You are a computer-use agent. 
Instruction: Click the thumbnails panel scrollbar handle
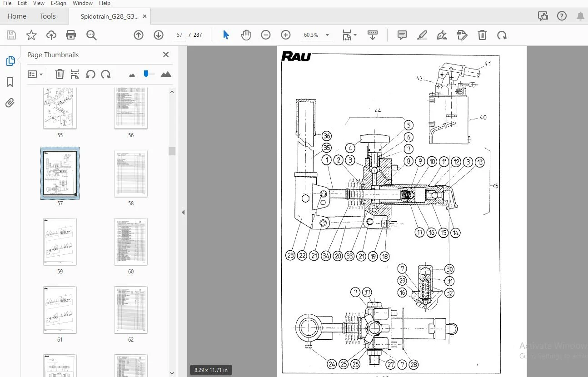coord(172,151)
